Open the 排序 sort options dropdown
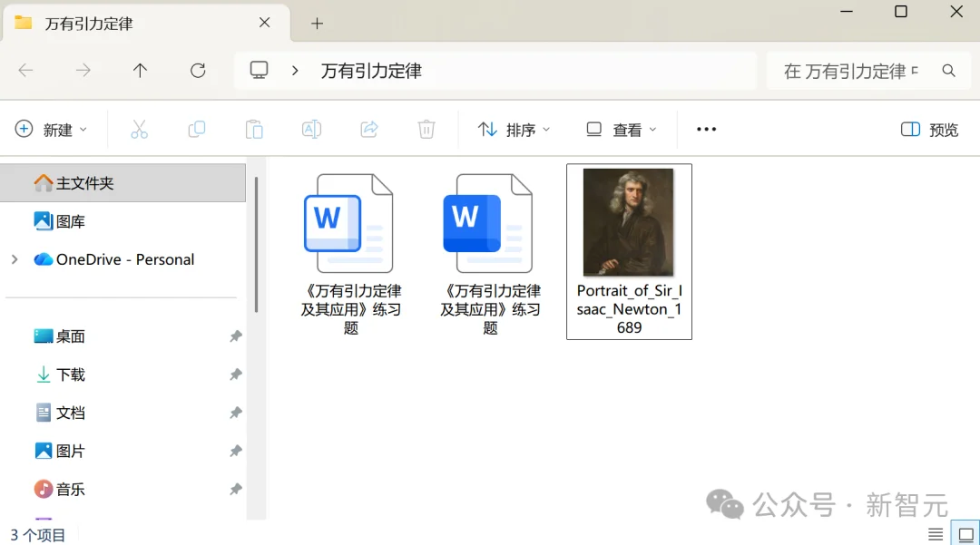 [514, 129]
